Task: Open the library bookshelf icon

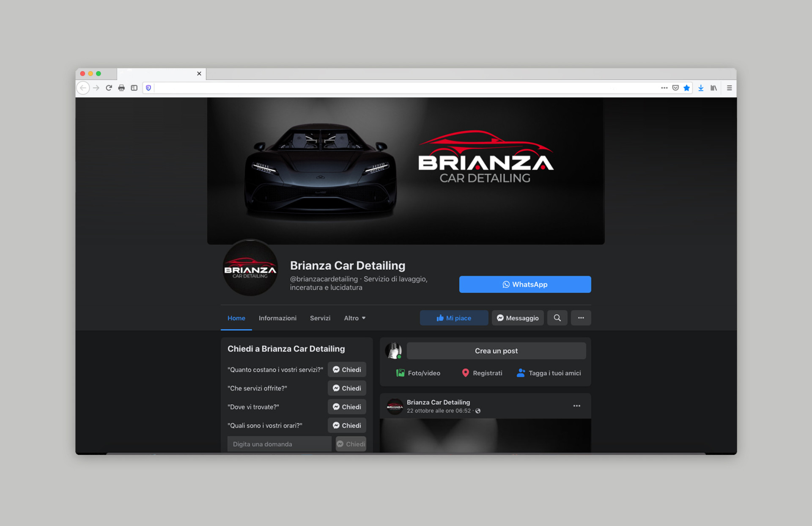Action: coord(713,88)
